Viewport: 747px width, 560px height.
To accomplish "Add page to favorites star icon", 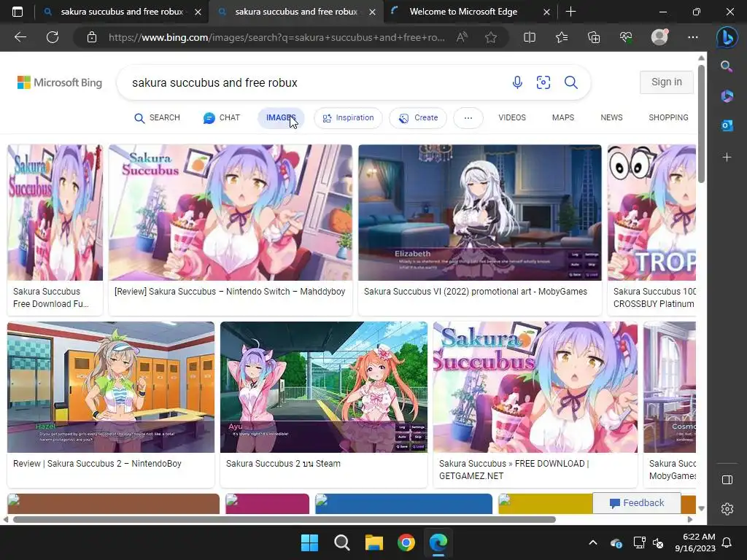I will coord(491,37).
